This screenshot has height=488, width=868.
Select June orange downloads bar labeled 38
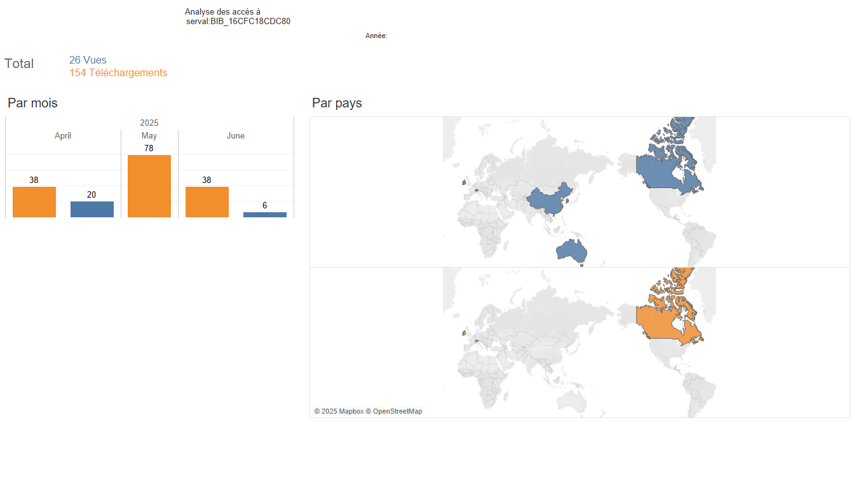pos(207,202)
